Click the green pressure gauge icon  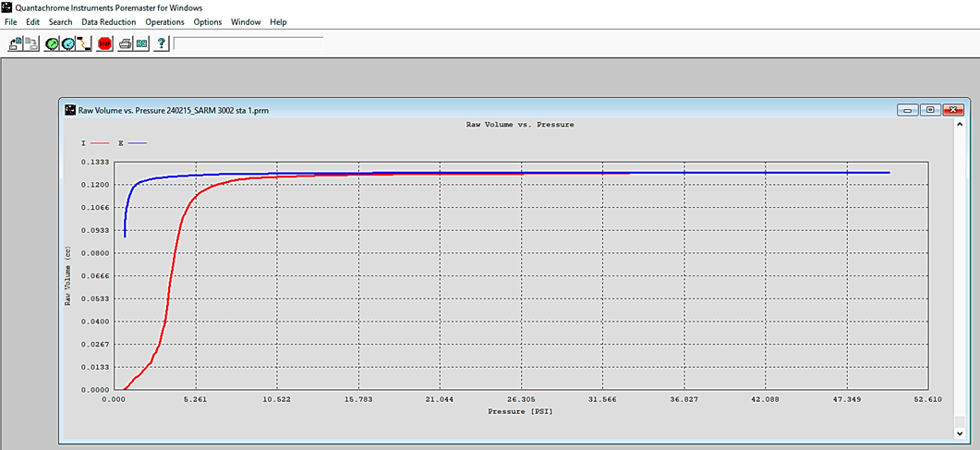(52, 43)
